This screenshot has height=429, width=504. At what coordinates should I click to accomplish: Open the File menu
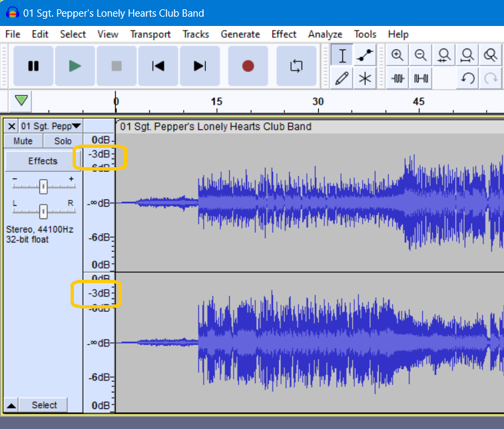click(x=13, y=34)
